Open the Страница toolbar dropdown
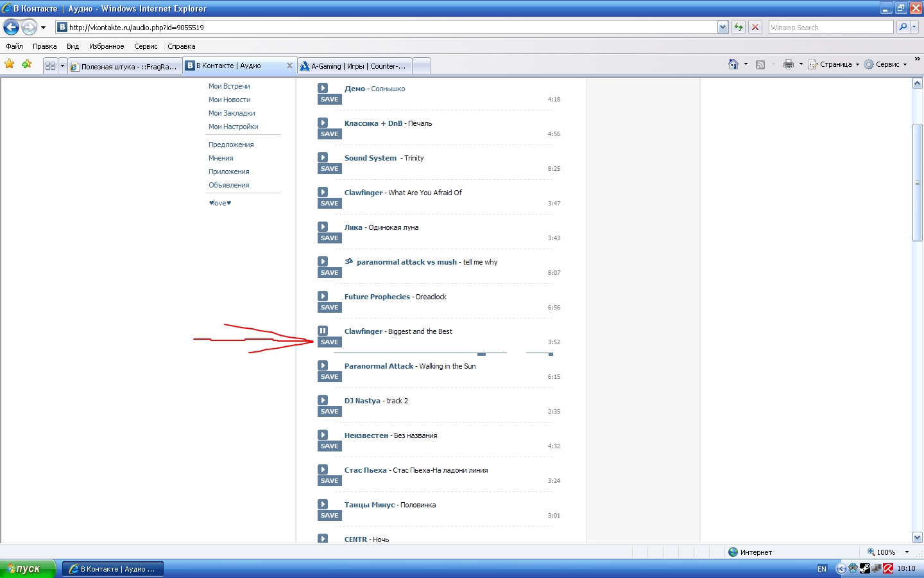The height and width of the screenshot is (578, 924). pyautogui.click(x=834, y=64)
